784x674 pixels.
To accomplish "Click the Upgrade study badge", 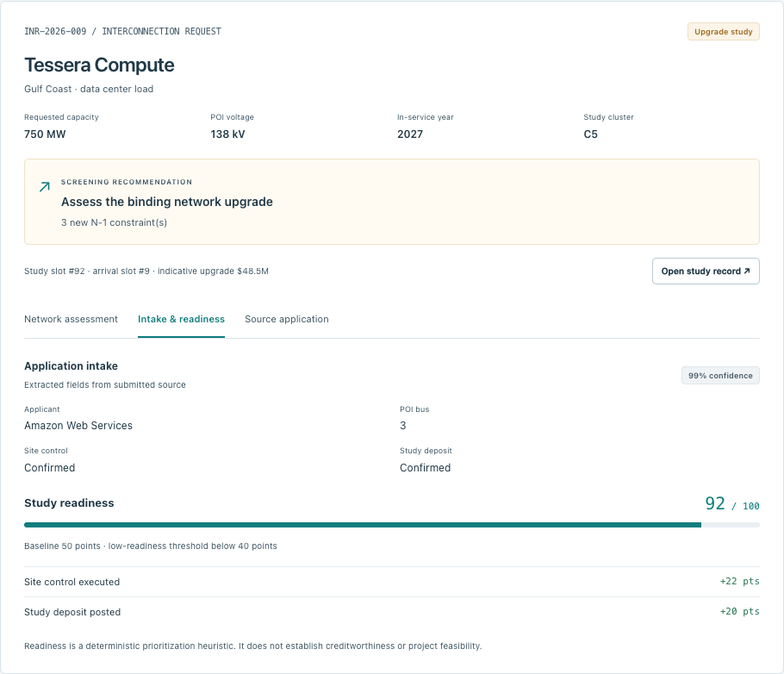I will [723, 32].
